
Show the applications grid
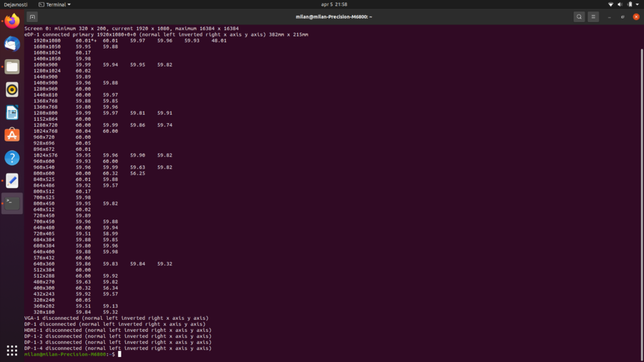[x=12, y=350]
